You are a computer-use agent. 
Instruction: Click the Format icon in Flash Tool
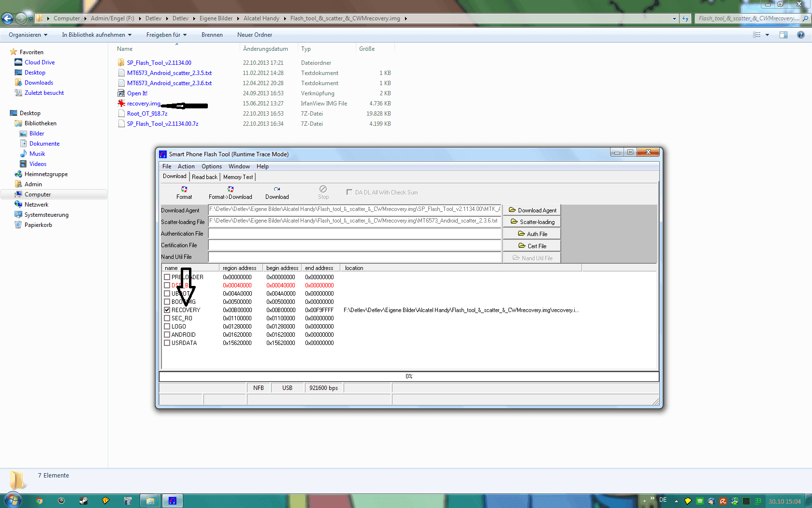tap(184, 189)
